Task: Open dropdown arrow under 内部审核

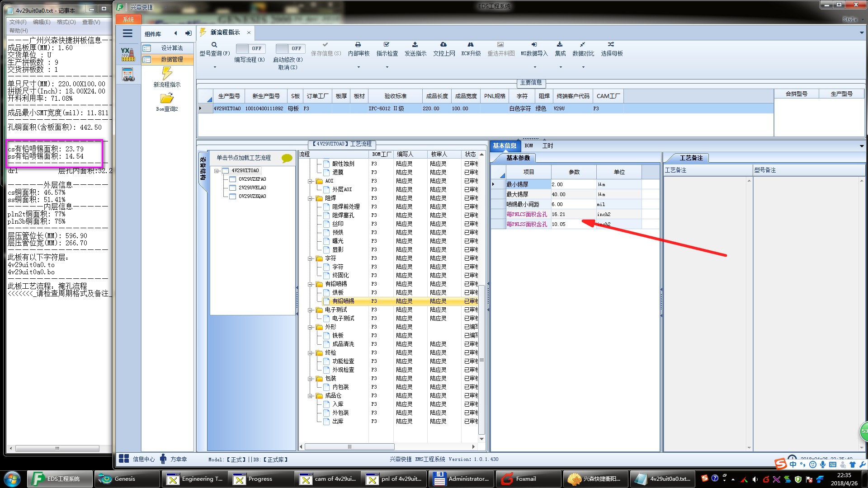Action: pos(359,67)
